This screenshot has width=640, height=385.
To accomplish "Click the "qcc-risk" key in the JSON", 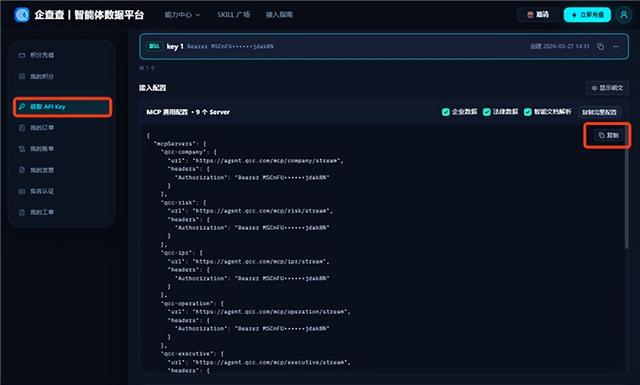I will [x=177, y=203].
